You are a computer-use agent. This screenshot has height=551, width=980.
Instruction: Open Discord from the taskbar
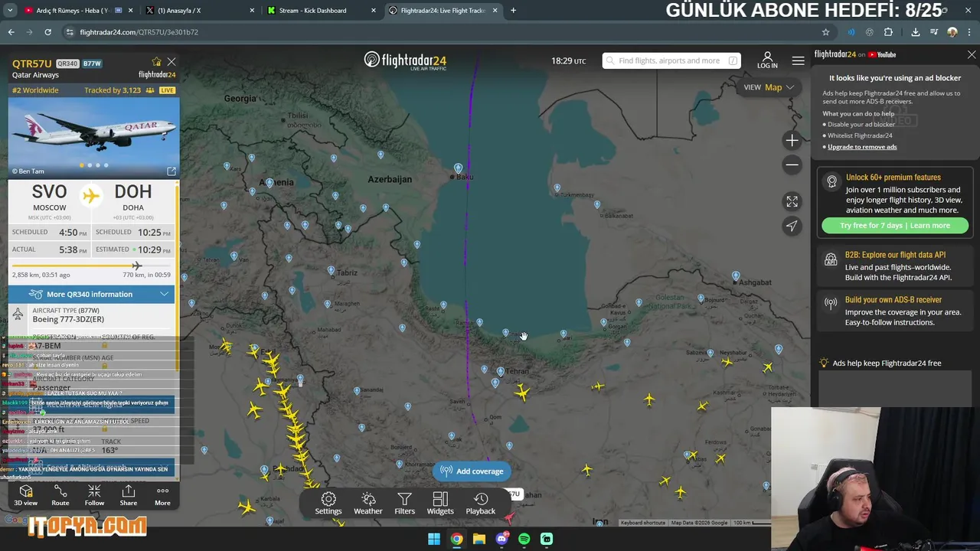(x=501, y=539)
